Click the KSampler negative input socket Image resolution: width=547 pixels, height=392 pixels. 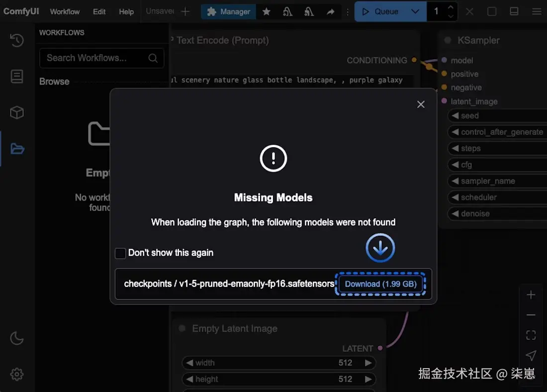coord(444,87)
